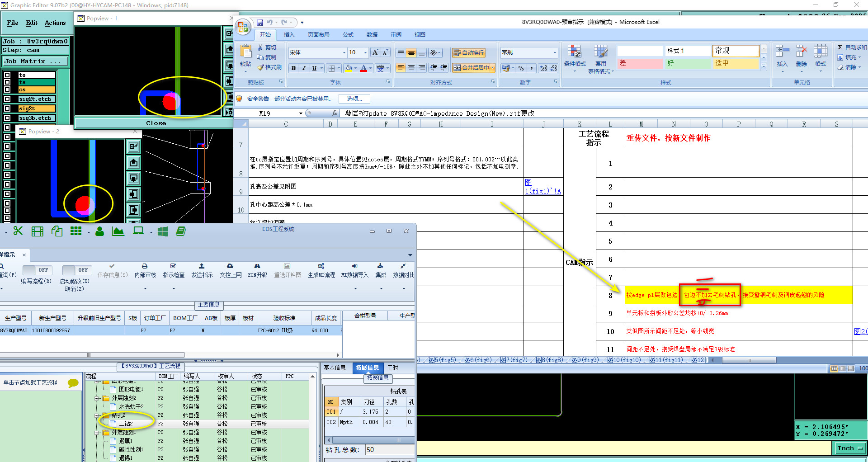Open the font color dropdown arrow
Screen dimensions: 868x462
point(370,68)
